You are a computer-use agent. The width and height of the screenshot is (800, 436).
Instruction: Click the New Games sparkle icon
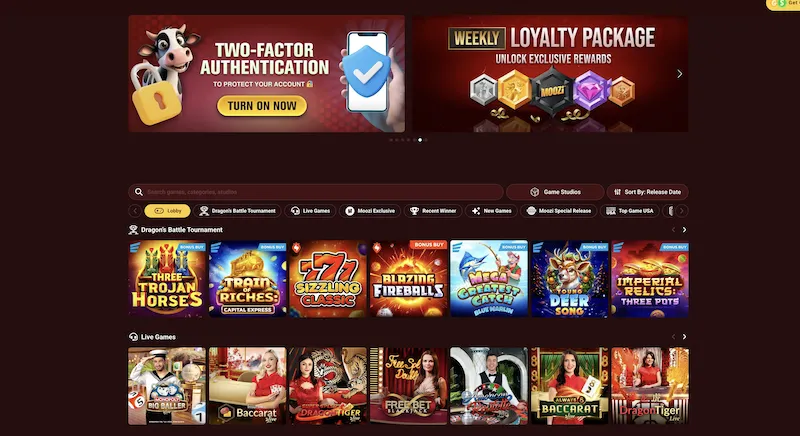476,211
